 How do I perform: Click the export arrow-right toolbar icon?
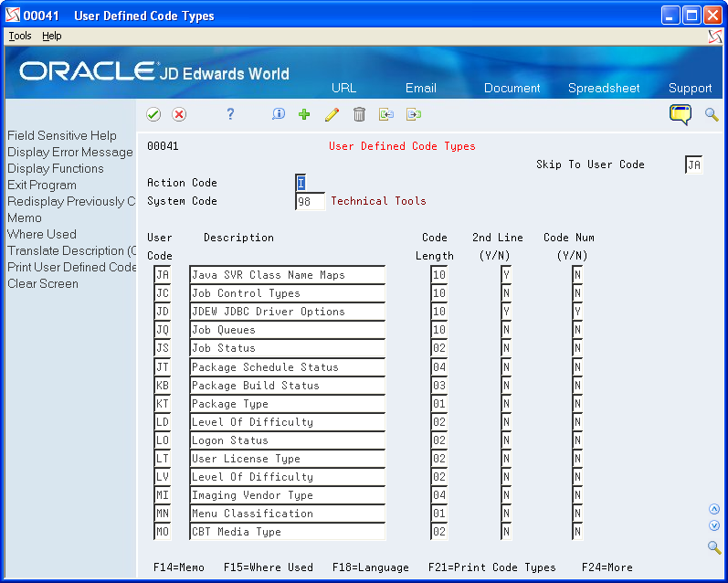click(414, 114)
